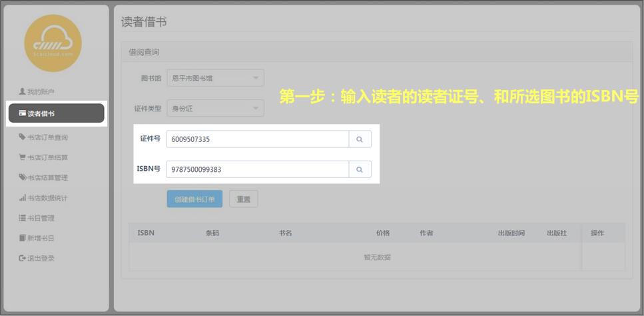Image resolution: width=644 pixels, height=316 pixels.
Task: Click the Scaicloud logo
Action: (53, 44)
